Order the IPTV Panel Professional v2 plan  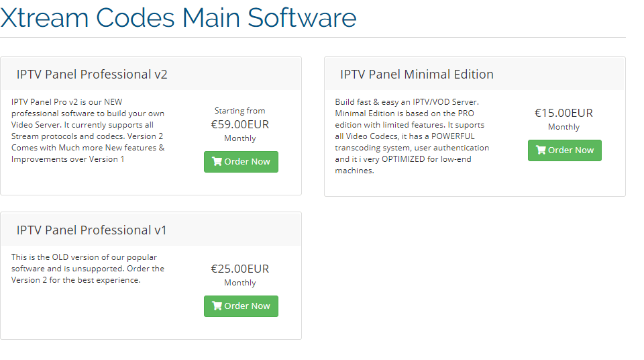pyautogui.click(x=241, y=162)
